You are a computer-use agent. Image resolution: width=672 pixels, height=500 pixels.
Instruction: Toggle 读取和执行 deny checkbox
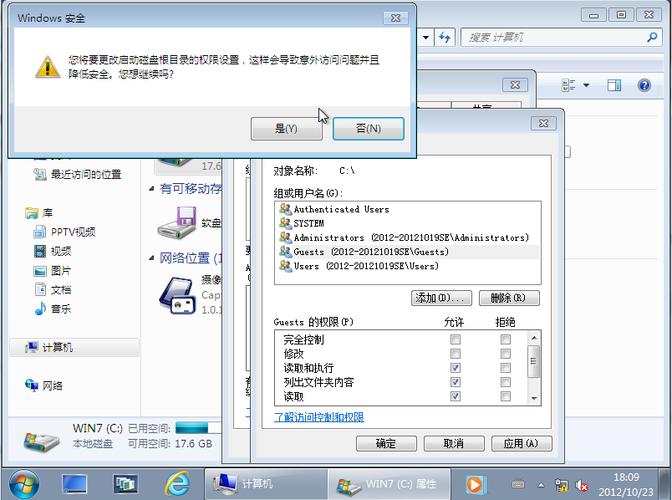[505, 368]
